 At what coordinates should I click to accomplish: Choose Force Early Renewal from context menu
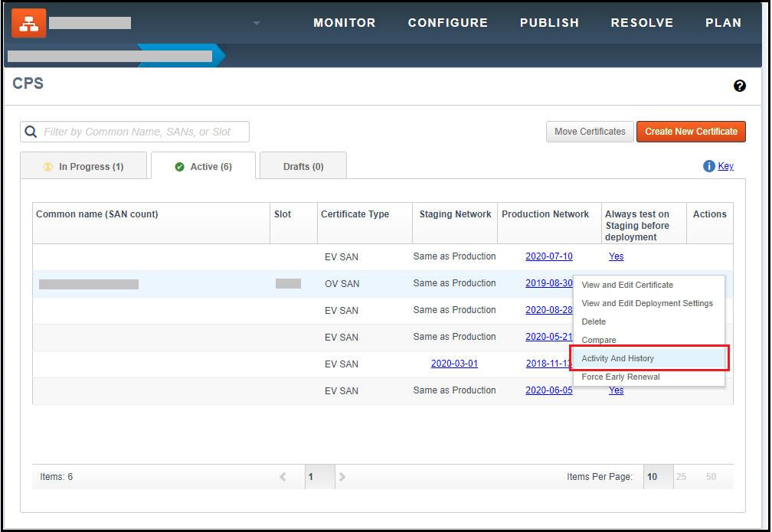620,377
